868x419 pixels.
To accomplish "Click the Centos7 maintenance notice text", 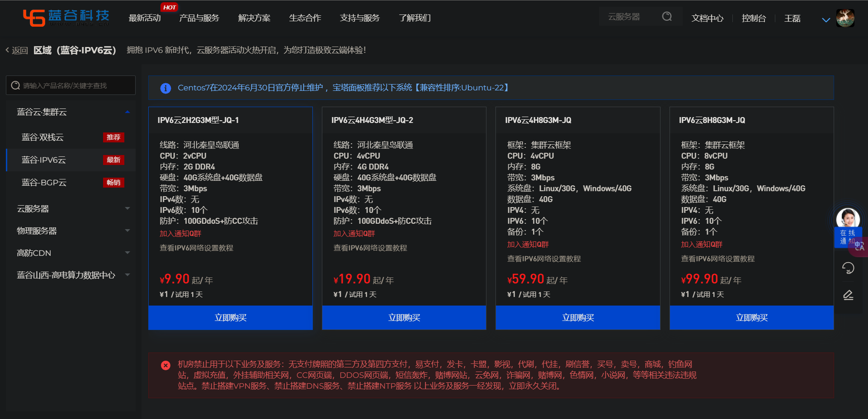I will pyautogui.click(x=344, y=88).
